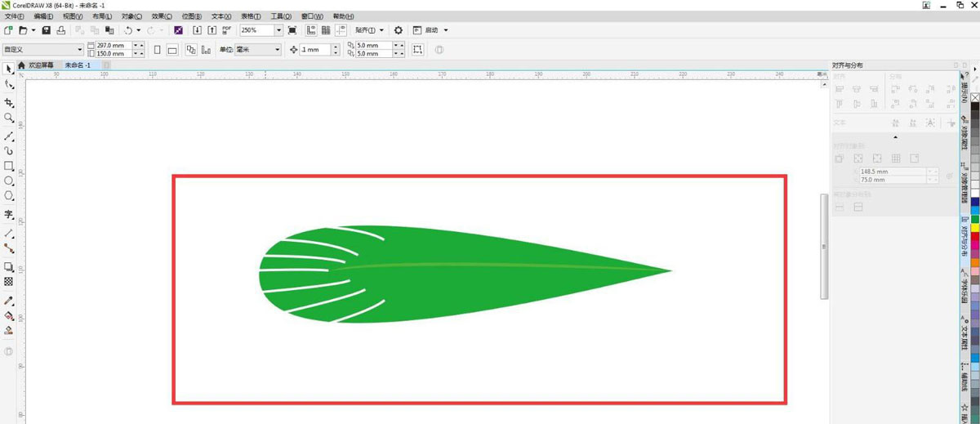
Task: Open the Options gear icon
Action: [x=399, y=30]
